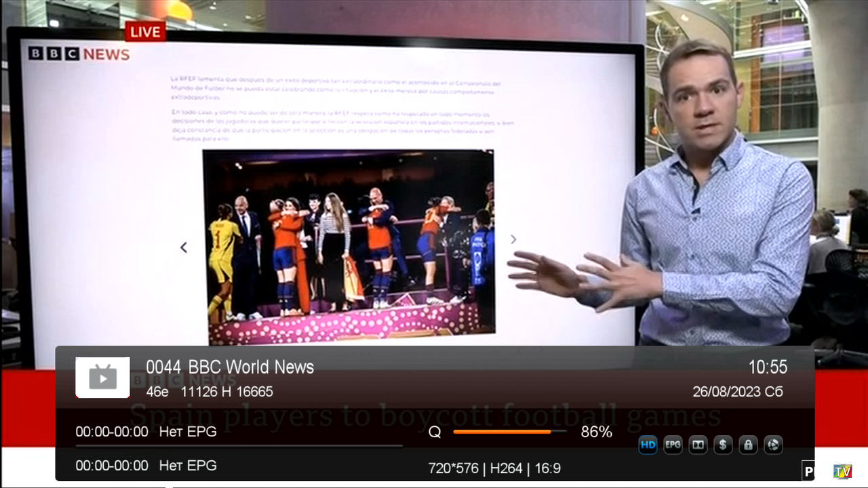The image size is (868, 488).
Task: Click the dollar-sign pay channel icon
Action: [x=723, y=445]
